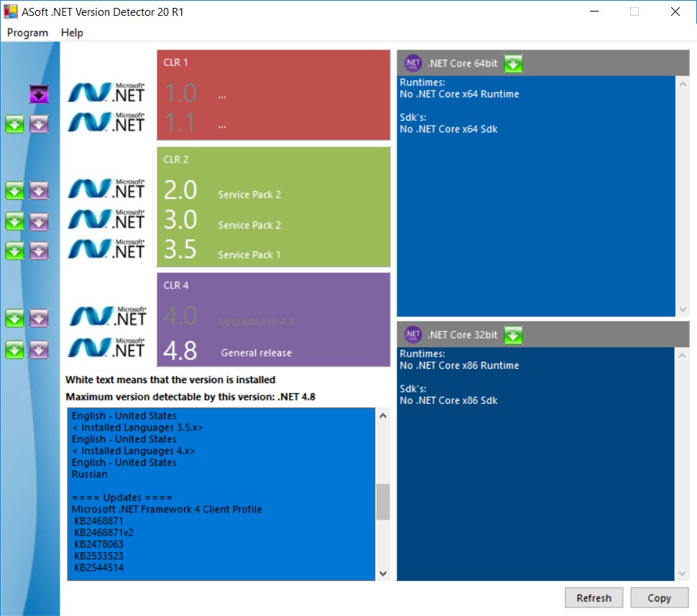Click the Microsoft .NET logo beside version 4.8
Screen dimensions: 697x616
[x=108, y=347]
